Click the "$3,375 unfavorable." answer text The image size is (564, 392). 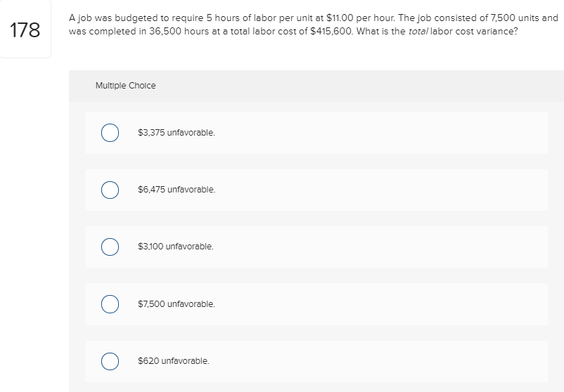tap(177, 132)
